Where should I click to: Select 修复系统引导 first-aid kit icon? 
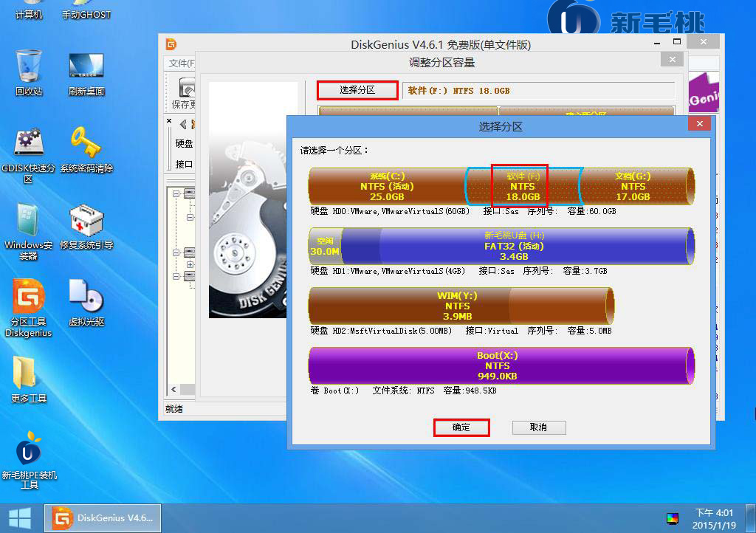(x=86, y=227)
